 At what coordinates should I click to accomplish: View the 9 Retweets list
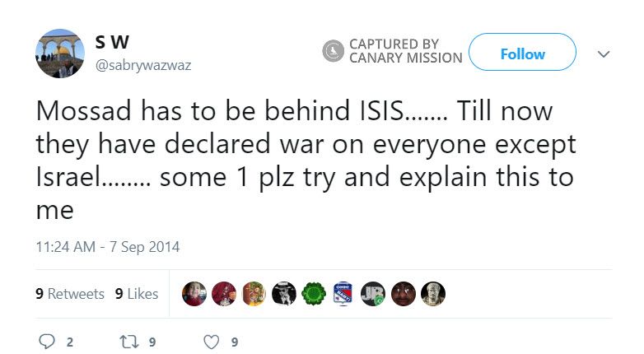point(70,294)
